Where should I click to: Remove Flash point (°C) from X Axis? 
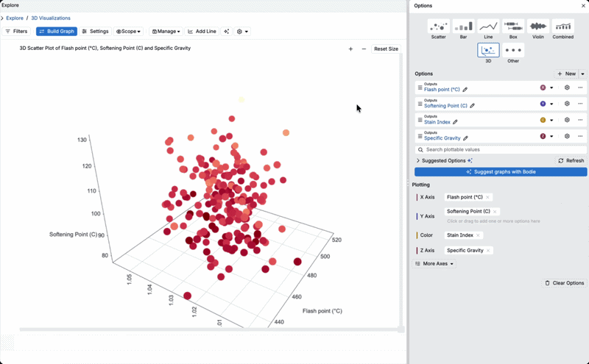click(x=487, y=197)
